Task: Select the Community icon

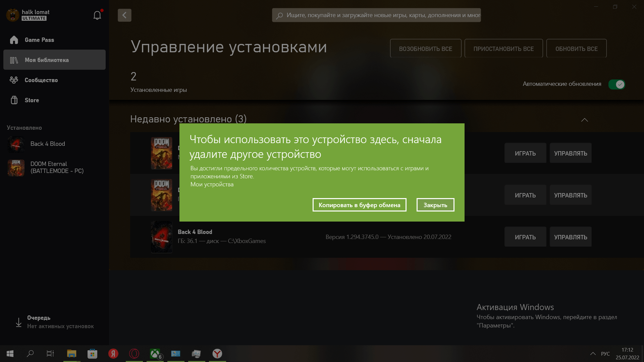Action: [x=13, y=80]
